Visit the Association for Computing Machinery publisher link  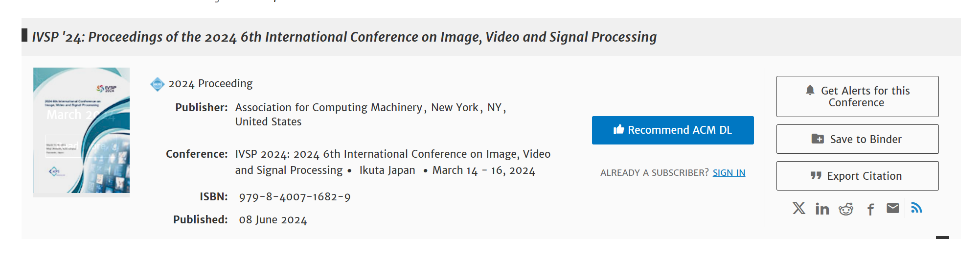tap(328, 108)
